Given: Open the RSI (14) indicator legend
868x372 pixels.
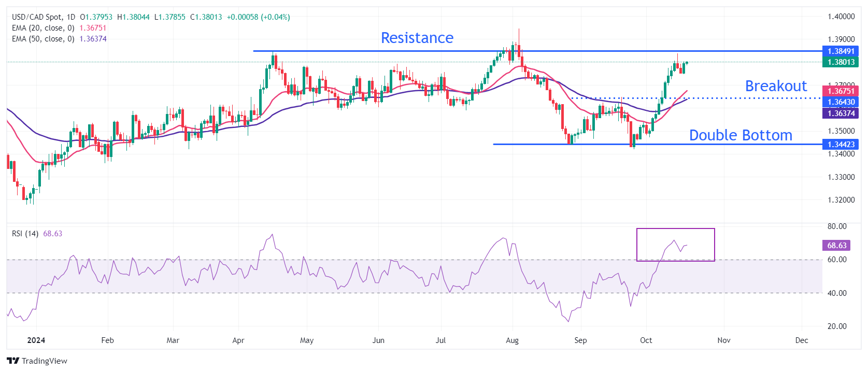Looking at the screenshot, I should coord(25,234).
